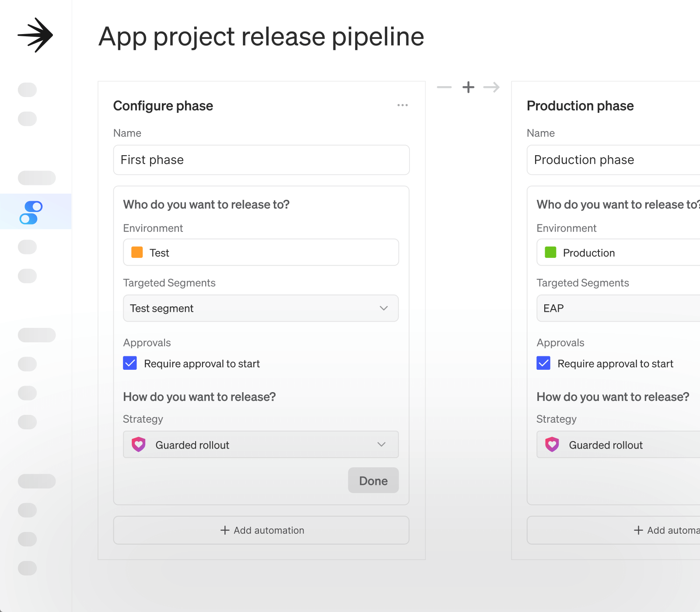The width and height of the screenshot is (700, 612).
Task: Expand the Test segment dropdown
Action: point(261,308)
